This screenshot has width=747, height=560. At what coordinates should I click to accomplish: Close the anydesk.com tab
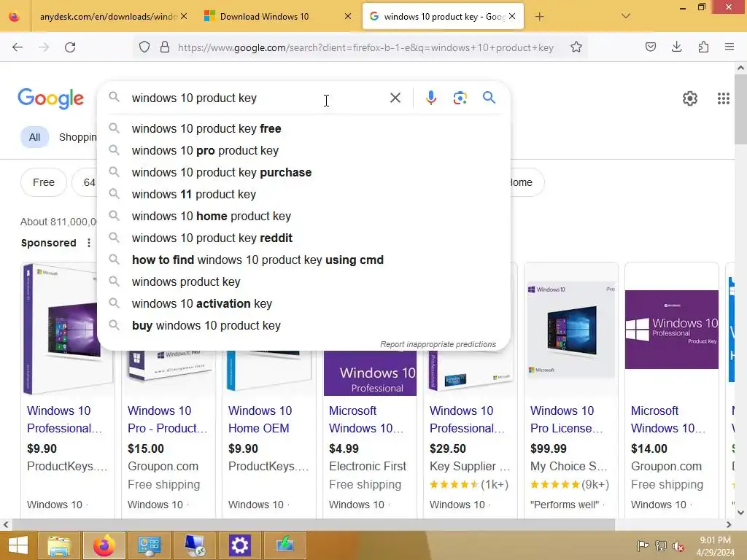184,16
